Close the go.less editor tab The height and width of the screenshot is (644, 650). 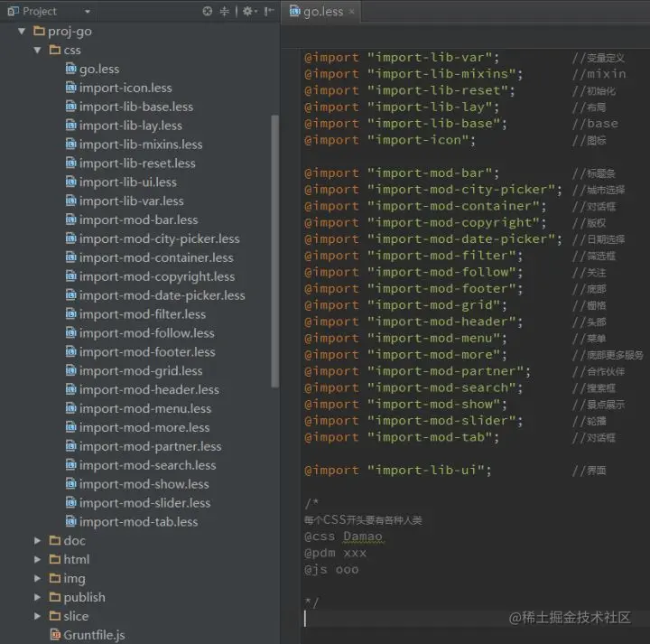351,12
